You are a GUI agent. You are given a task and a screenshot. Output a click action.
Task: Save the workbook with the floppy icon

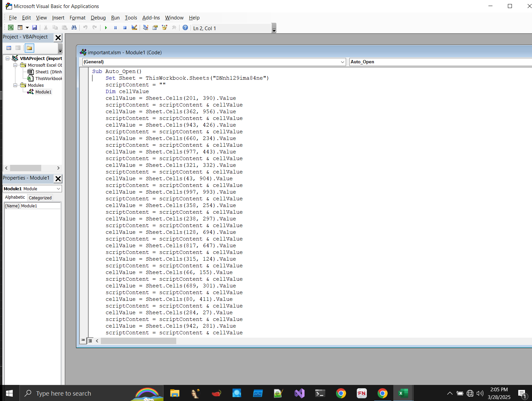tap(35, 28)
